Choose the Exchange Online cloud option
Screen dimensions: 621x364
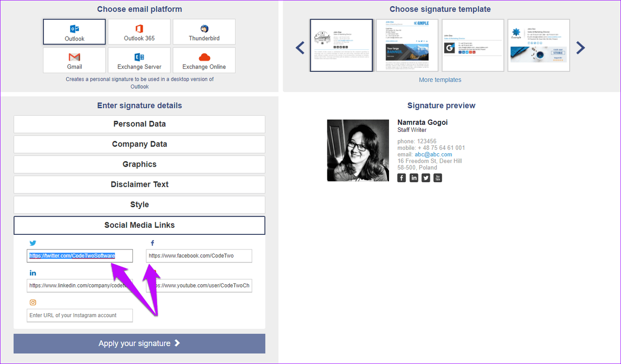(204, 61)
